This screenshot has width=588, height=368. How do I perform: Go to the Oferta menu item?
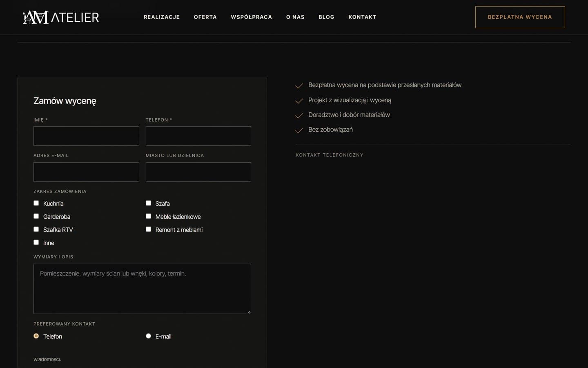(x=205, y=17)
